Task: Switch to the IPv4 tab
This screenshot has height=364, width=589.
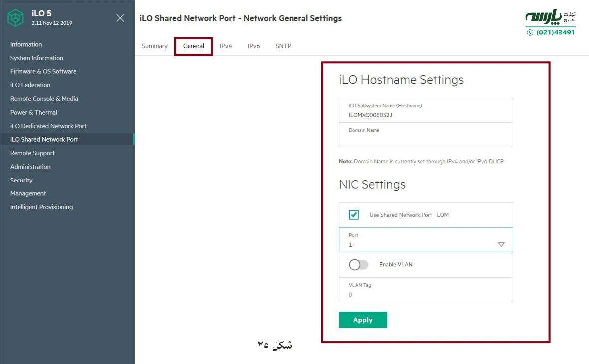Action: pos(226,46)
